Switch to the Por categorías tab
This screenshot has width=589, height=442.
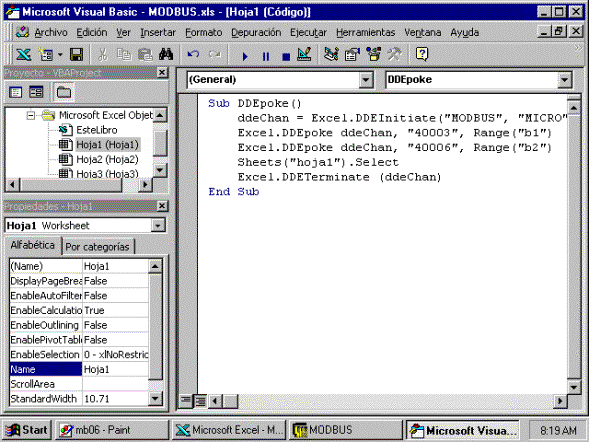[x=97, y=247]
